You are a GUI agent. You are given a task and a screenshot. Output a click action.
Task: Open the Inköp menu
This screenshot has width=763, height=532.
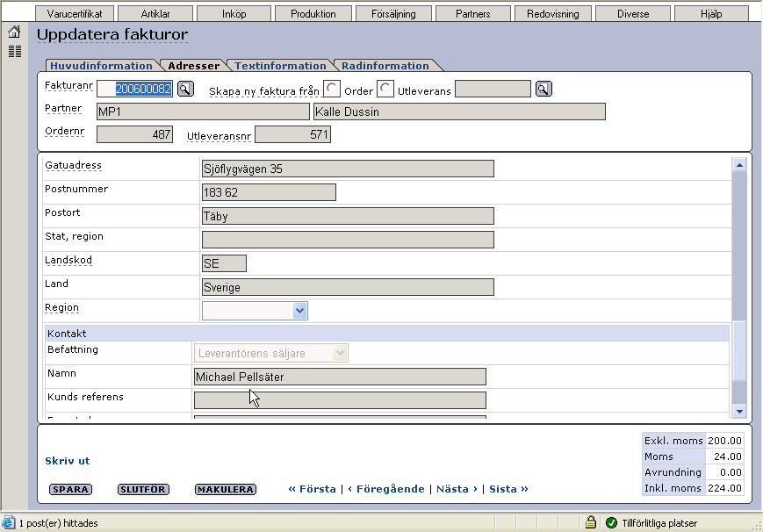[x=234, y=14]
